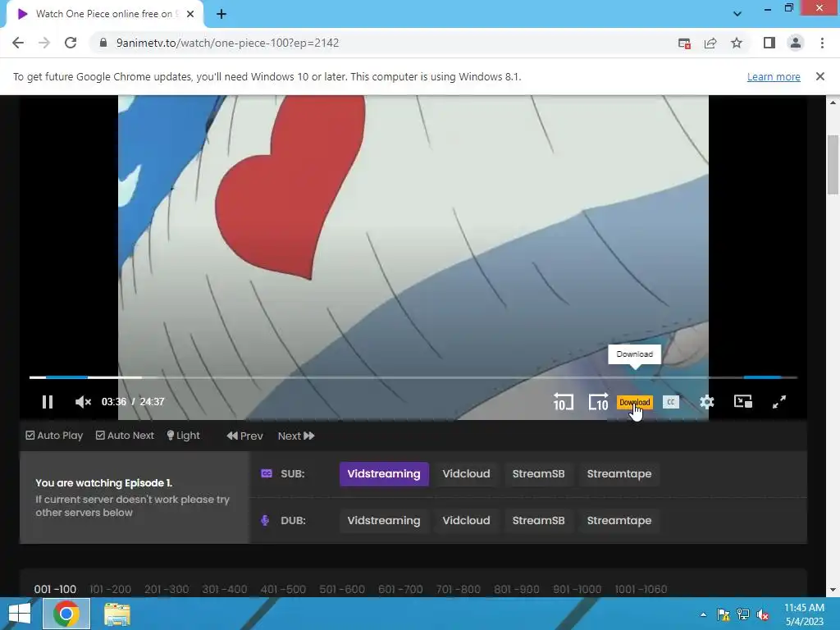The image size is (840, 630).
Task: Enter fullscreen video mode
Action: pyautogui.click(x=779, y=402)
